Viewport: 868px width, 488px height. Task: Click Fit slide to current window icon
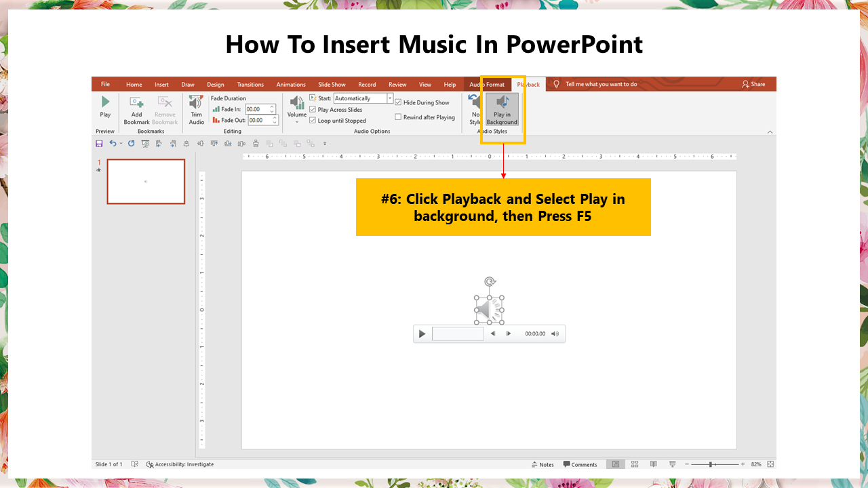tap(770, 464)
